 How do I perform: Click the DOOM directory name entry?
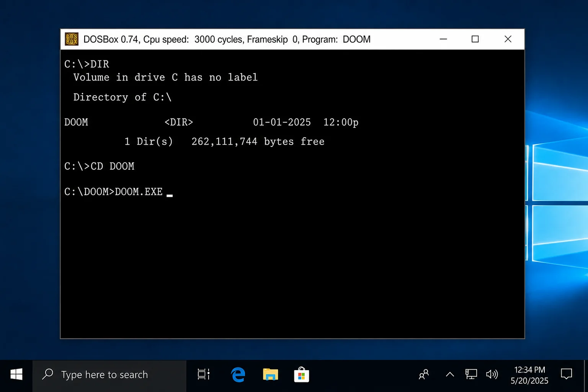click(x=76, y=122)
